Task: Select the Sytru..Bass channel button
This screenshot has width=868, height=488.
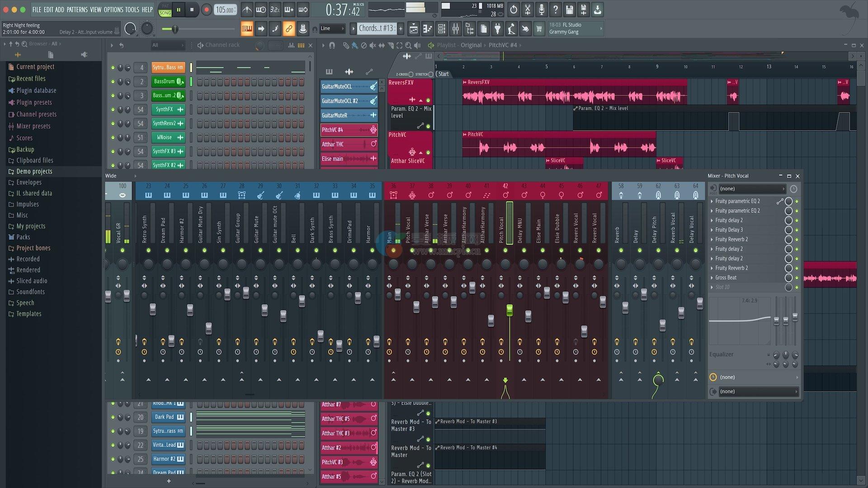Action: pos(168,67)
